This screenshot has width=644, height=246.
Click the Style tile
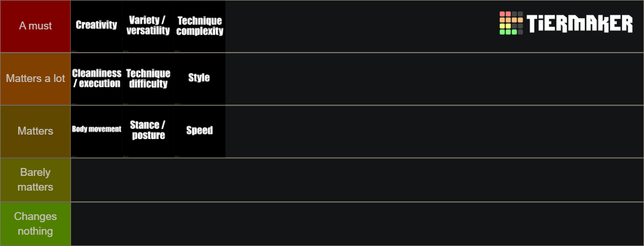pos(199,79)
